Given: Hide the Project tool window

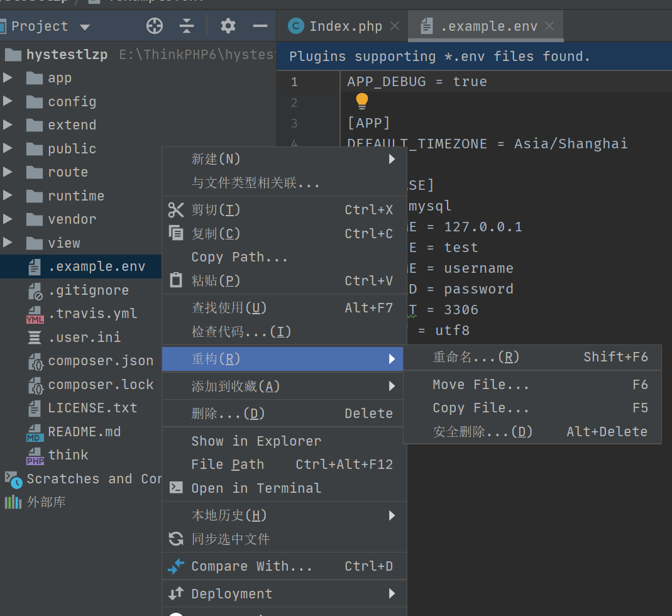Looking at the screenshot, I should click(260, 26).
